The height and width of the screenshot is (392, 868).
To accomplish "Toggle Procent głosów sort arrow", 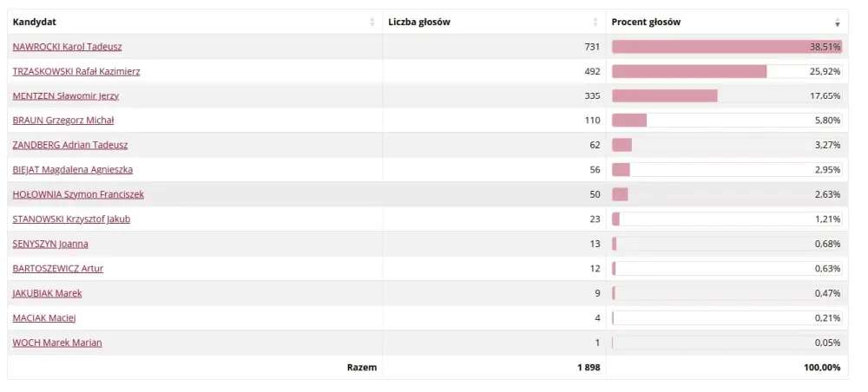I will 838,23.
